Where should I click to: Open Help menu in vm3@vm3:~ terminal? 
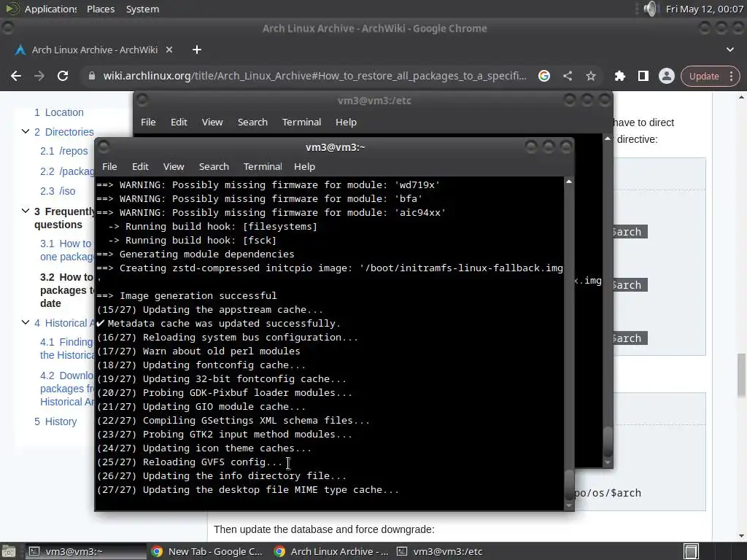click(x=304, y=167)
